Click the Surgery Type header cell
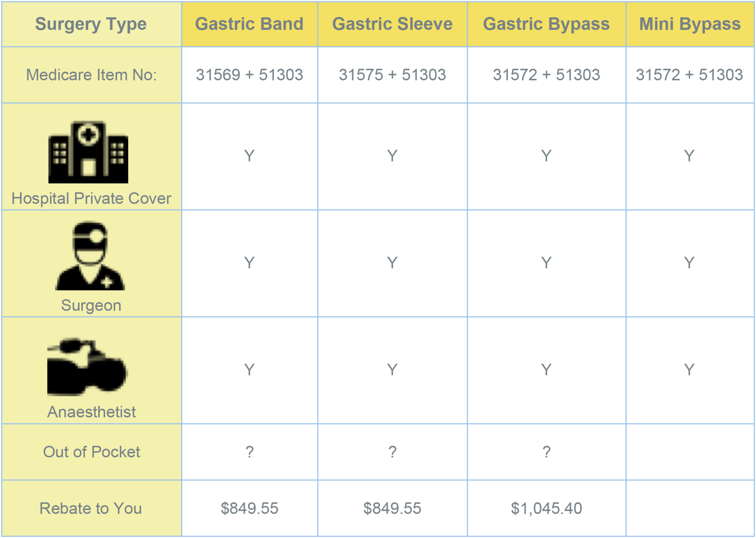Viewport: 756px width, 538px height. point(91,24)
